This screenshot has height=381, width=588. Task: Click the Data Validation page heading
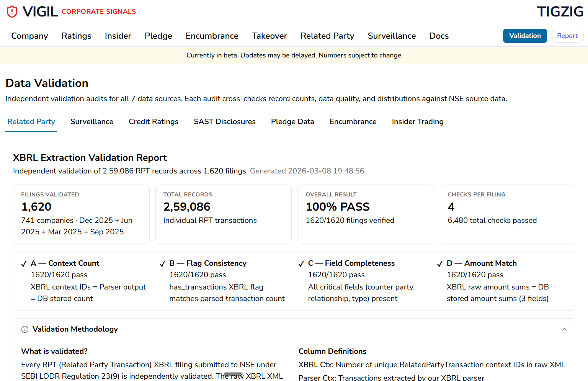tap(47, 83)
